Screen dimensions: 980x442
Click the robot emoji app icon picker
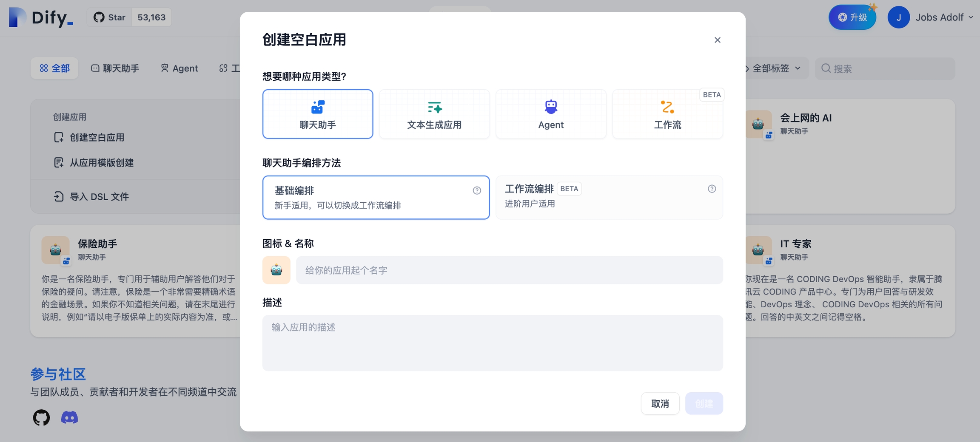click(x=276, y=270)
